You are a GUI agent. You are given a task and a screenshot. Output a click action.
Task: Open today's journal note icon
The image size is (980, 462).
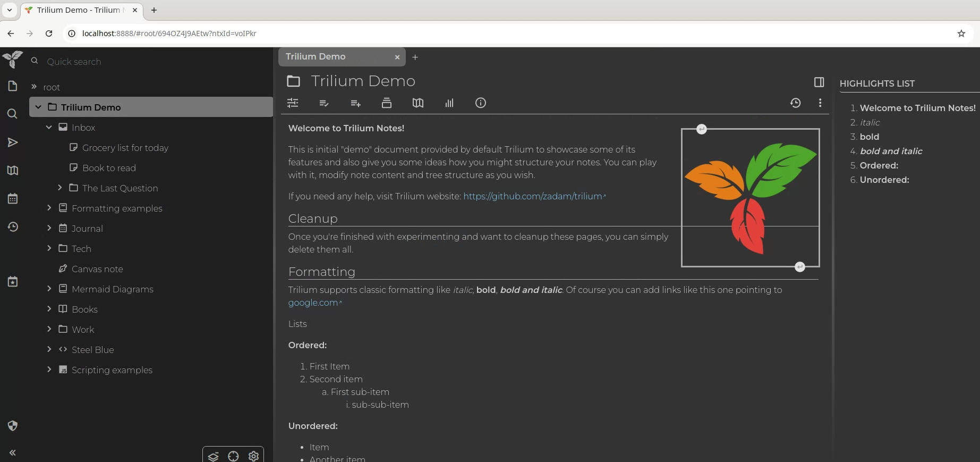(13, 281)
